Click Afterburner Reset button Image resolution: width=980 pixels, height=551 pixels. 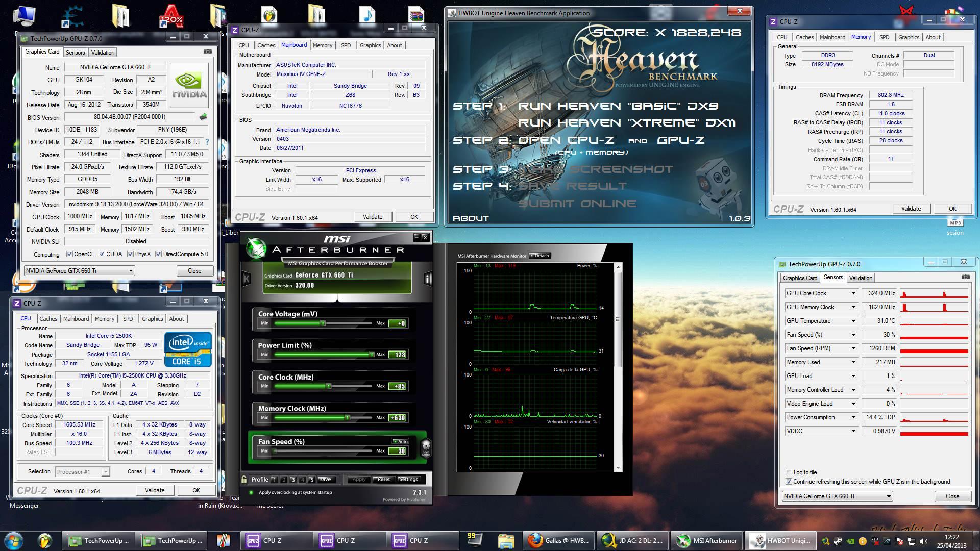(x=383, y=480)
